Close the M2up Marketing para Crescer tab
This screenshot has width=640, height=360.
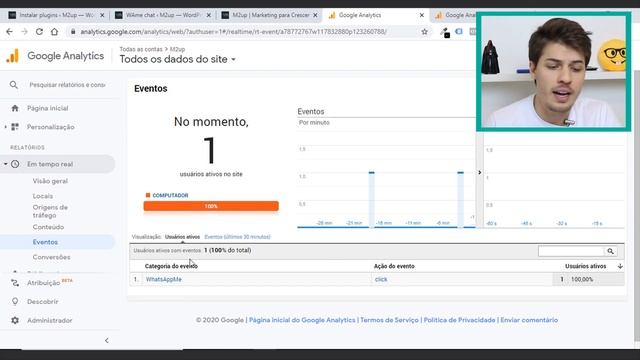pos(315,15)
